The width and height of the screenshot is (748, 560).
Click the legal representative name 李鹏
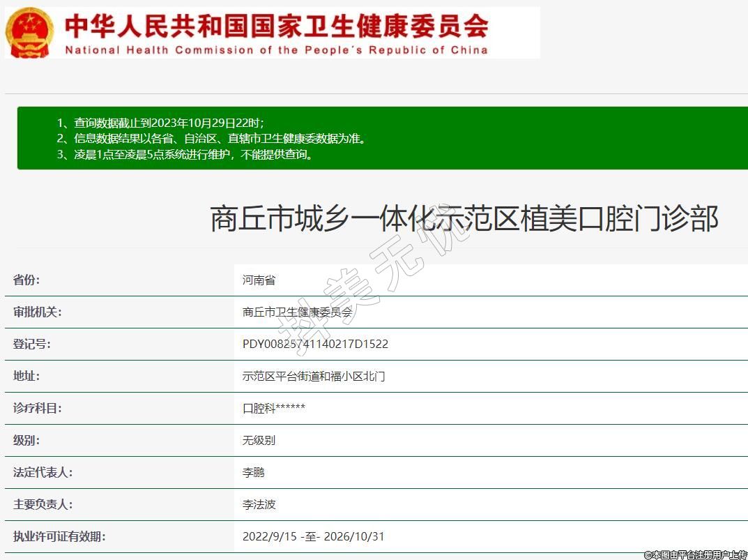point(253,473)
